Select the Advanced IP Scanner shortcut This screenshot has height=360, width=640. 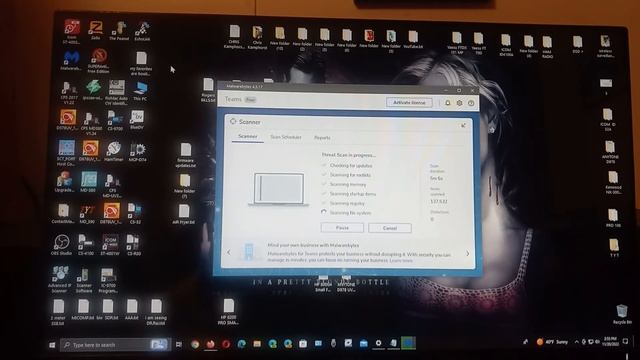coord(60,279)
